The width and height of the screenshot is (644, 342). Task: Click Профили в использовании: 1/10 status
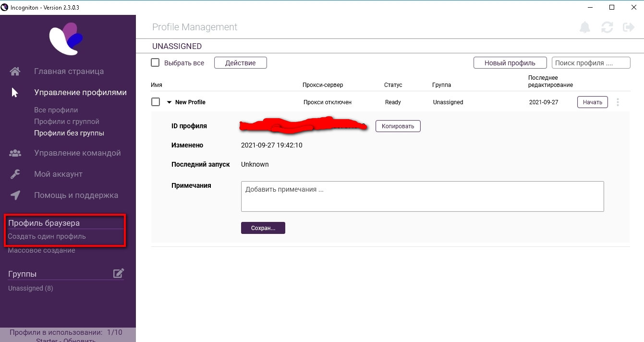pos(66,332)
